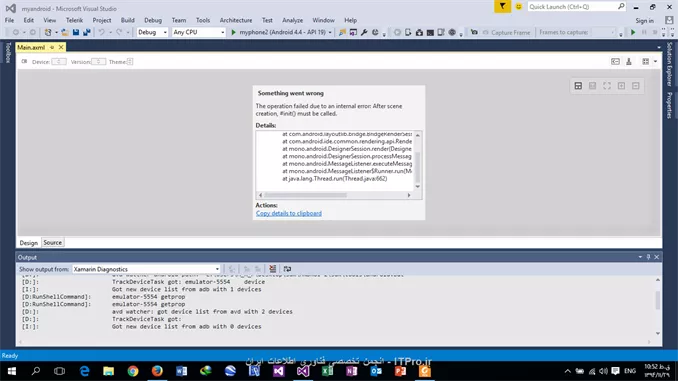Viewport: 678px width, 381px height.
Task: Open the Debug configuration dropdown
Action: pyautogui.click(x=152, y=32)
